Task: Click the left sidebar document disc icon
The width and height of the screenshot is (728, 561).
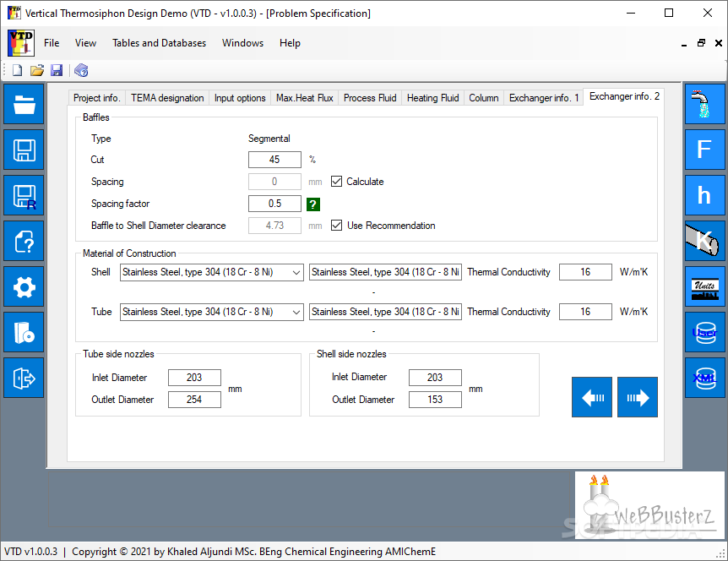Action: pyautogui.click(x=24, y=332)
